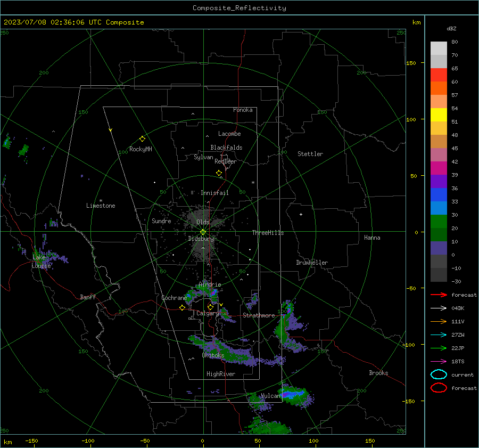
Task: Click the yellow diamond marker beside RockyMH
Action: tap(142, 139)
